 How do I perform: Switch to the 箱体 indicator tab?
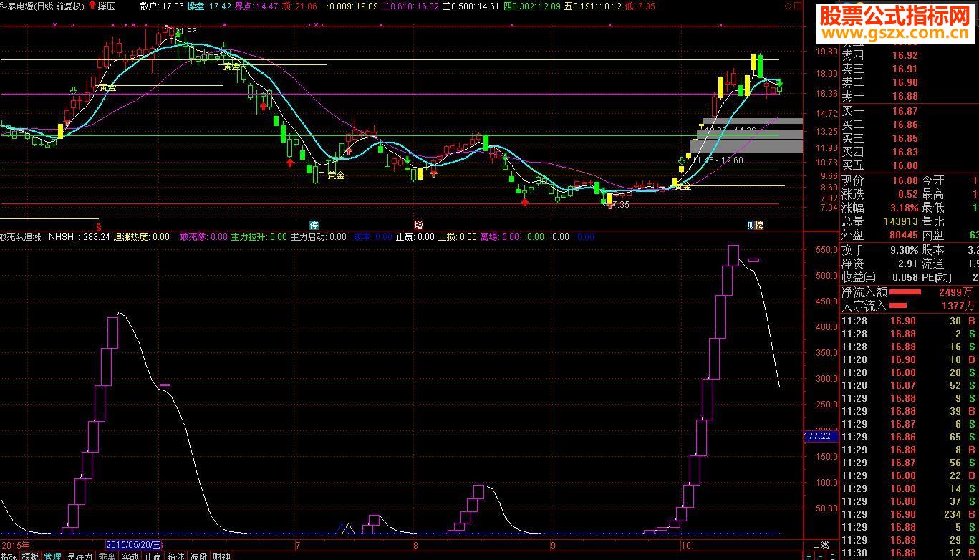click(x=176, y=556)
